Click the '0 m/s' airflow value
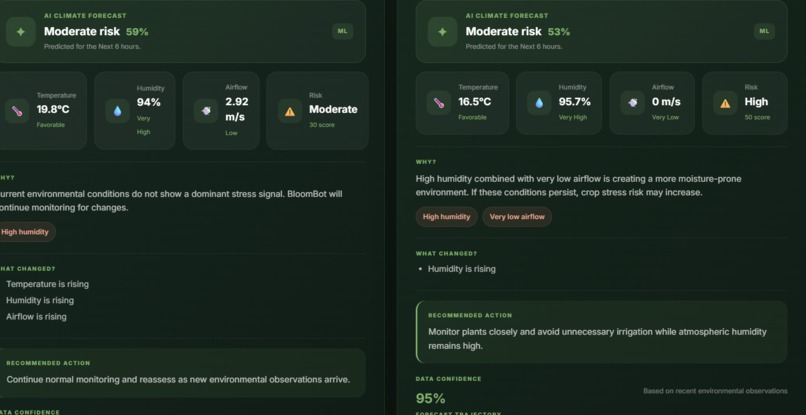Screen dimensions: 806x415 pyautogui.click(x=666, y=102)
